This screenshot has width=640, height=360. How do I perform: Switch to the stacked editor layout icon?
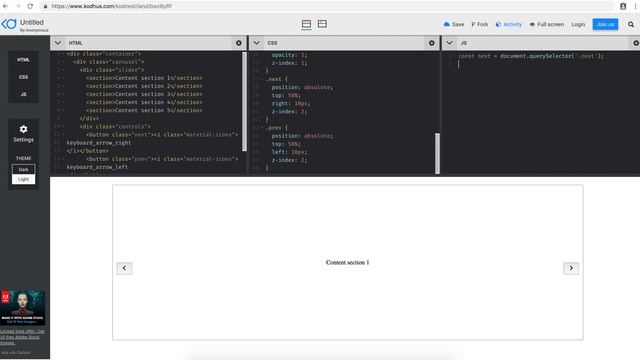tap(322, 24)
